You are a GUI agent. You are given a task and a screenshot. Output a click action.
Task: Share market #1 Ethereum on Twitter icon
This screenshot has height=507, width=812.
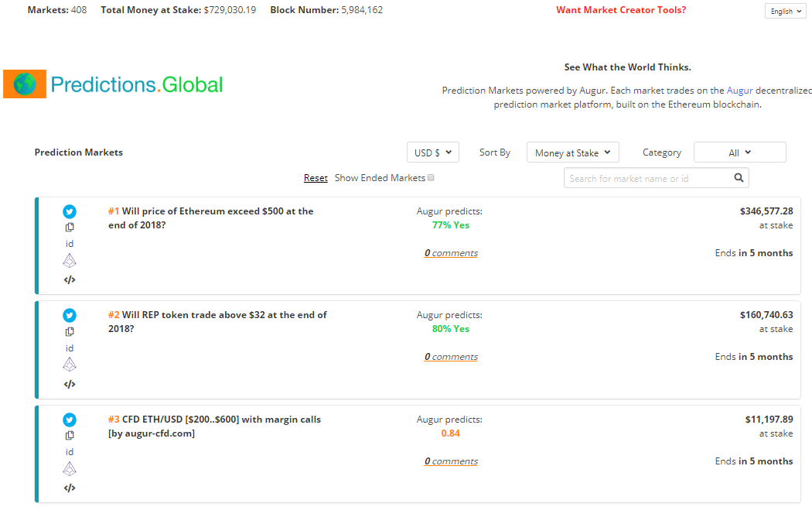[70, 211]
